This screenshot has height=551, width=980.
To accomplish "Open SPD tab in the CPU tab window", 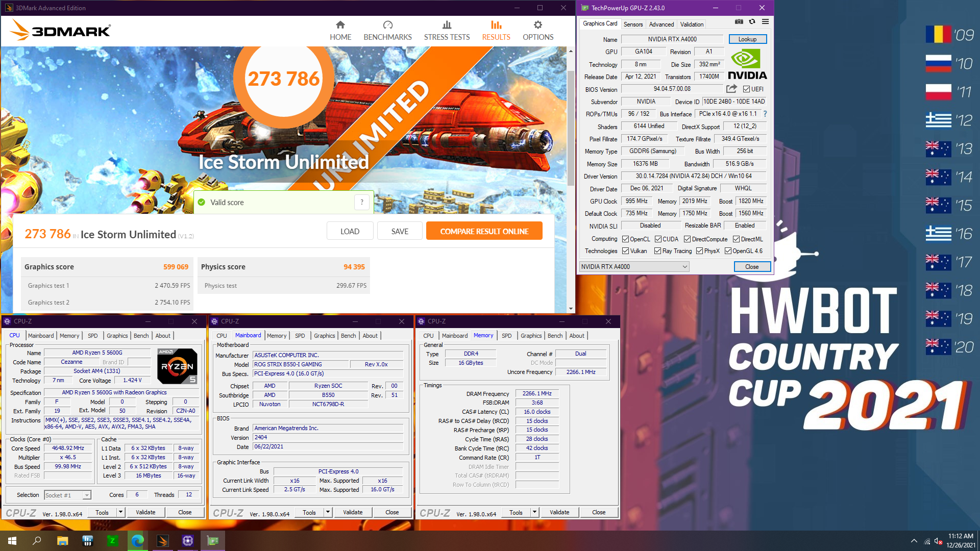I will tap(92, 336).
